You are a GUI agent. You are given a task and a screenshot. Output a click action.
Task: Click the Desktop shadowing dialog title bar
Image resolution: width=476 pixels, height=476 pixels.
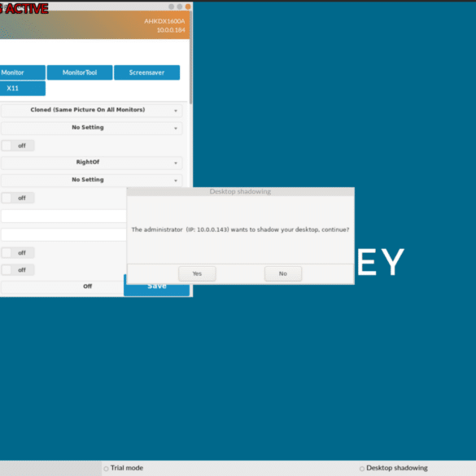click(240, 191)
